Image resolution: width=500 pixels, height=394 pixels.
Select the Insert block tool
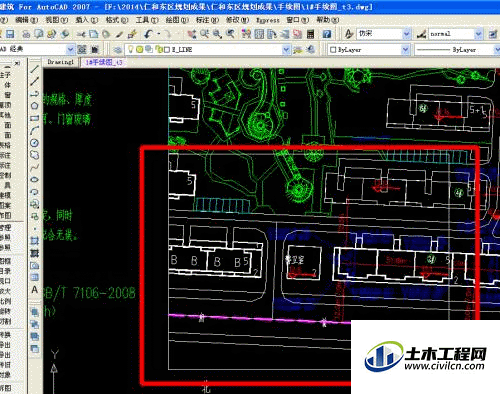coord(35,204)
